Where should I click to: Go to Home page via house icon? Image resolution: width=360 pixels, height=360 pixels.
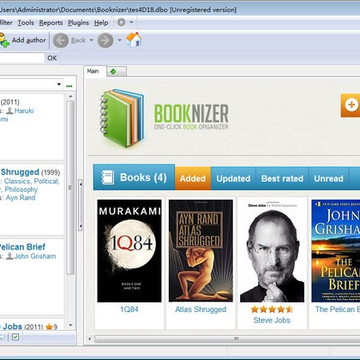coord(134,40)
